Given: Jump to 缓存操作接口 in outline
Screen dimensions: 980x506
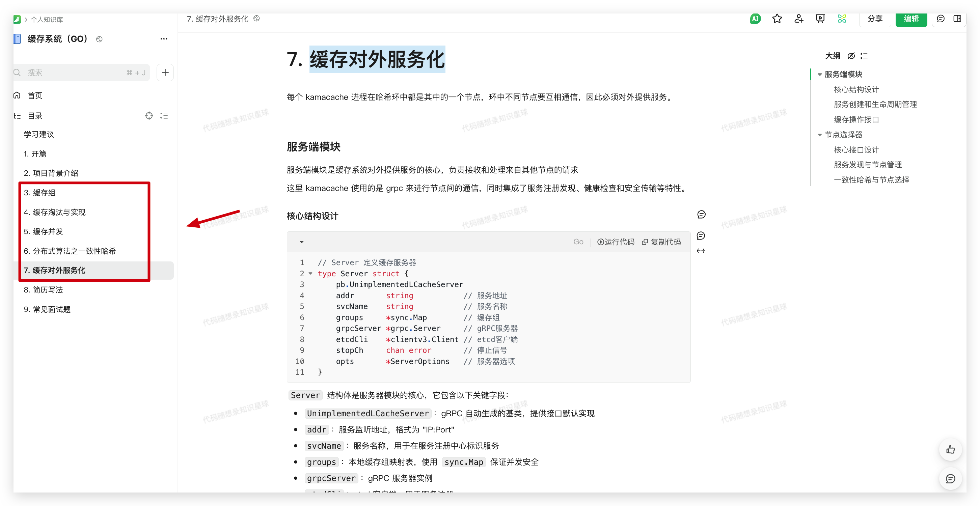Looking at the screenshot, I should tap(856, 120).
